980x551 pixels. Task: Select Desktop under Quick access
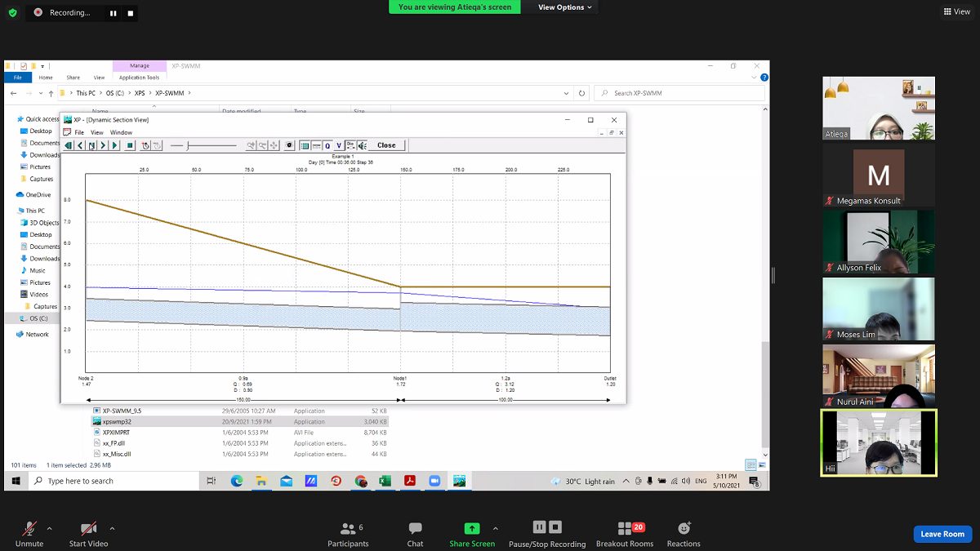pos(41,131)
